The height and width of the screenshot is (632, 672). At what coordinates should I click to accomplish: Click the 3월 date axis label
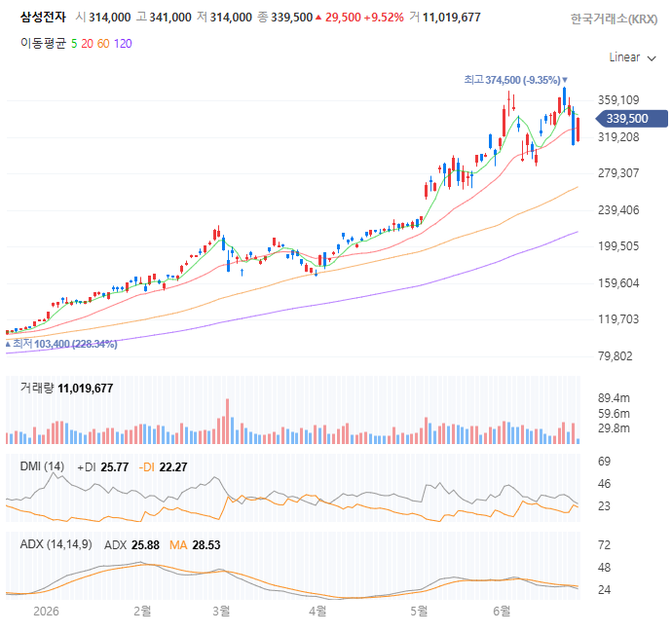[221, 611]
